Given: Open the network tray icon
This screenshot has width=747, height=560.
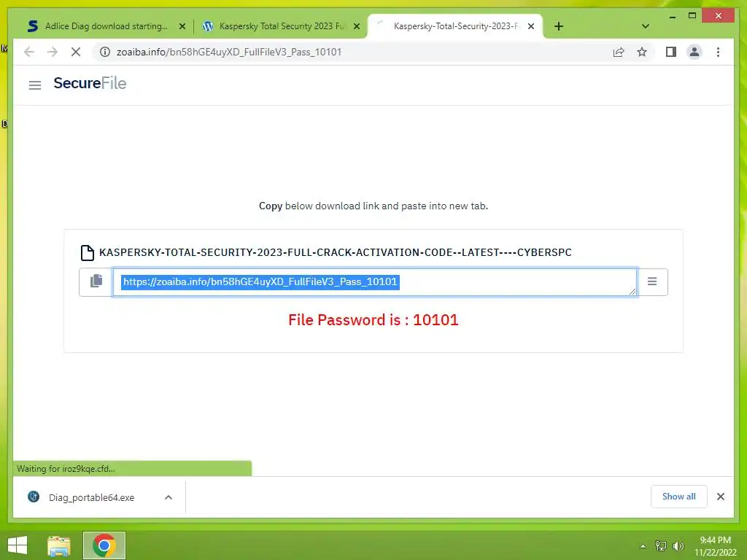Looking at the screenshot, I should (661, 545).
